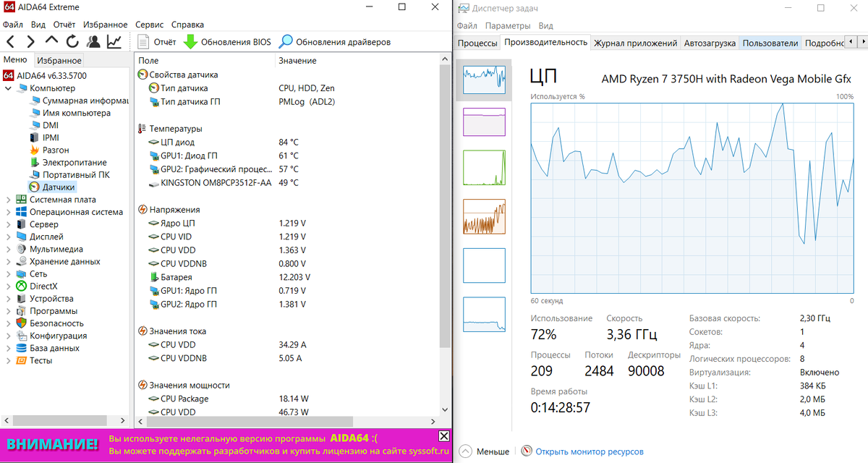This screenshot has width=868, height=463.
Task: Click Обновления драйверов toolbar button
Action: pyautogui.click(x=335, y=42)
